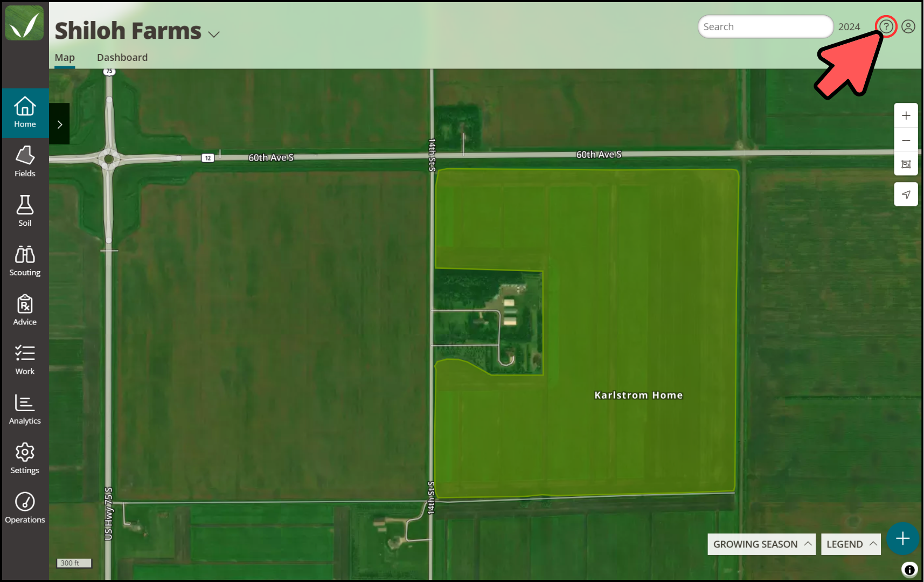Open the Advice section
Screen dimensions: 924x582
(25, 310)
